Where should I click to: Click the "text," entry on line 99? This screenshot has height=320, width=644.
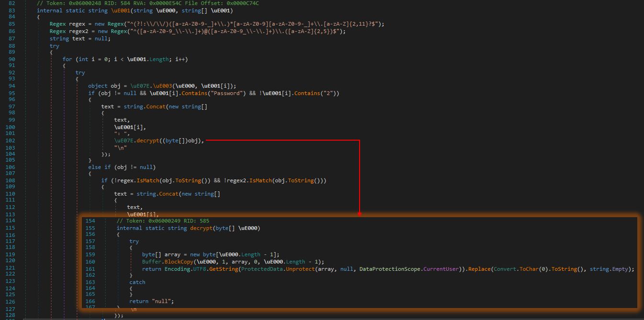[x=122, y=120]
